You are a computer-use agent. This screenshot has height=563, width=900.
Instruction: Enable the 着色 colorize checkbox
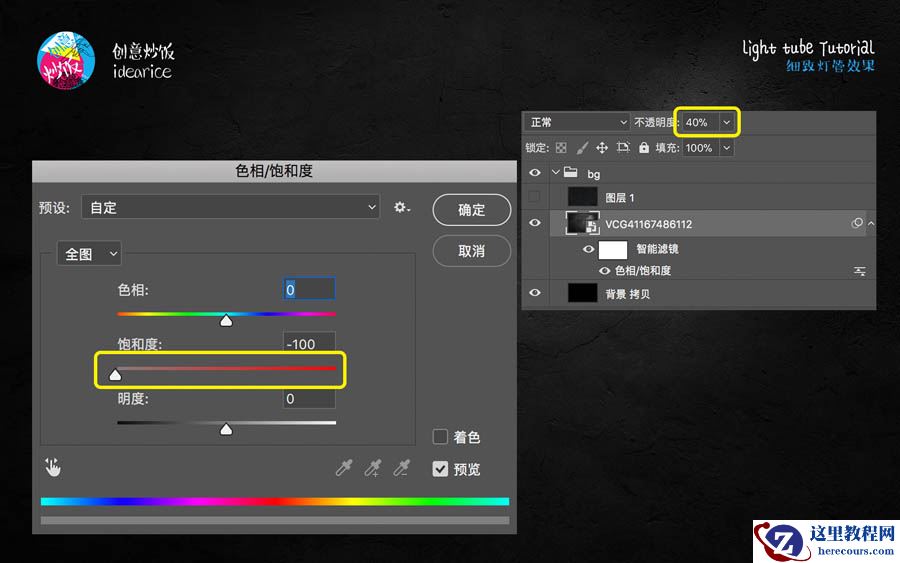(x=440, y=437)
